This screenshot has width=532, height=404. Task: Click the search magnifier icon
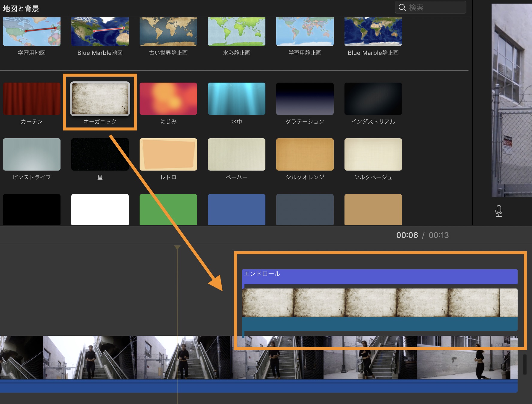tap(402, 7)
